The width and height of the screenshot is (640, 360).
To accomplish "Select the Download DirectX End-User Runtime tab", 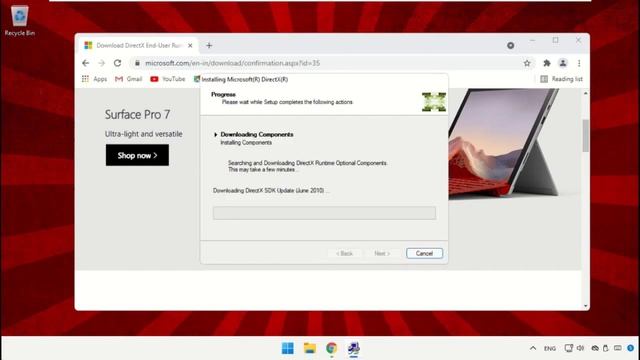I will (x=138, y=45).
